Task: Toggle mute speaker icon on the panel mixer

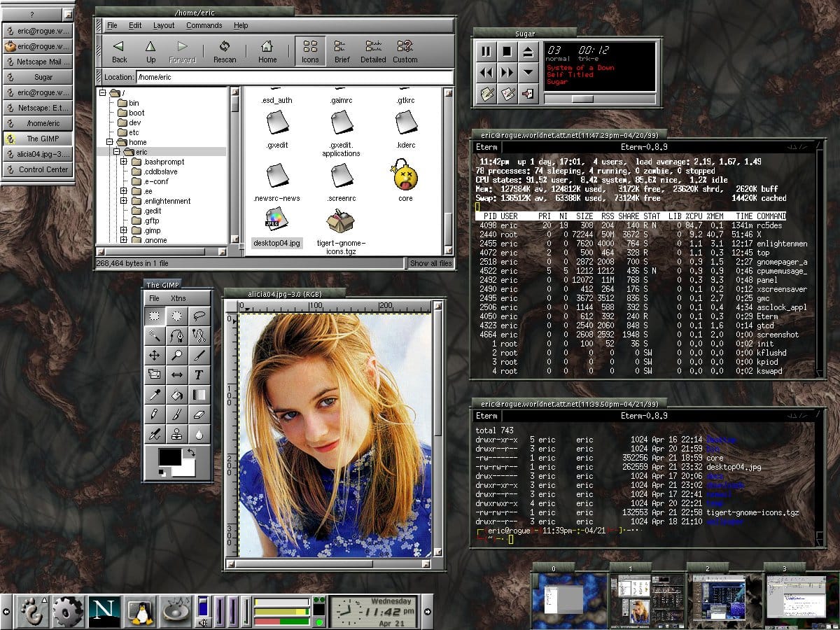Action: coord(203,622)
